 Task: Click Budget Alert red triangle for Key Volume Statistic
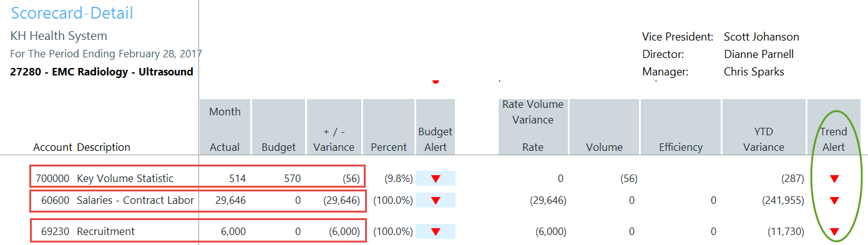[436, 179]
